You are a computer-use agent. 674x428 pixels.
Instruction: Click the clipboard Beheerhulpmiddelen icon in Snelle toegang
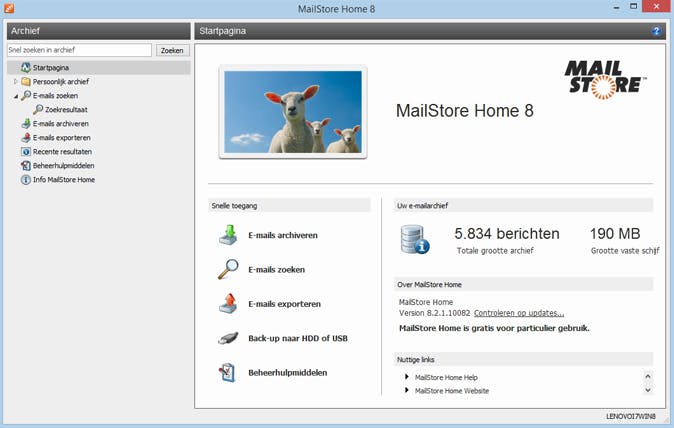click(x=227, y=373)
